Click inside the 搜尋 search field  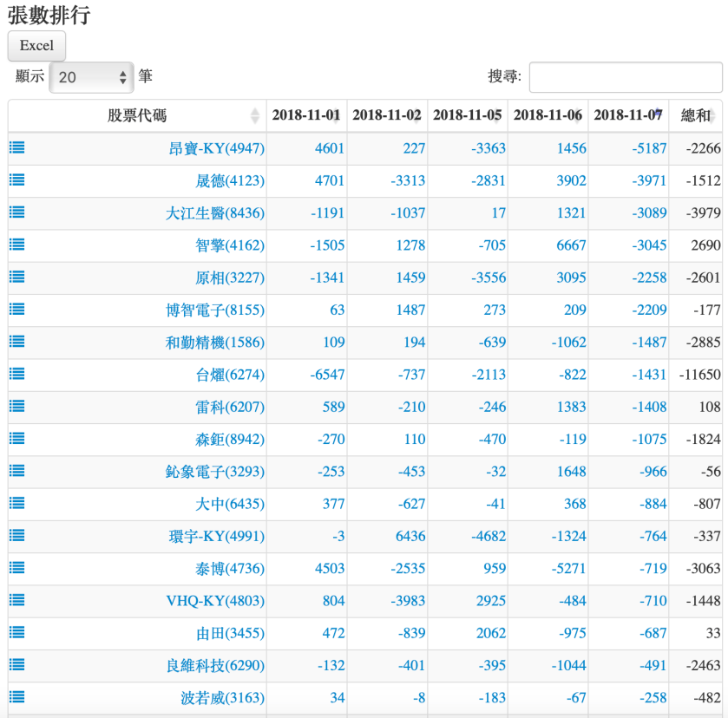pos(626,77)
